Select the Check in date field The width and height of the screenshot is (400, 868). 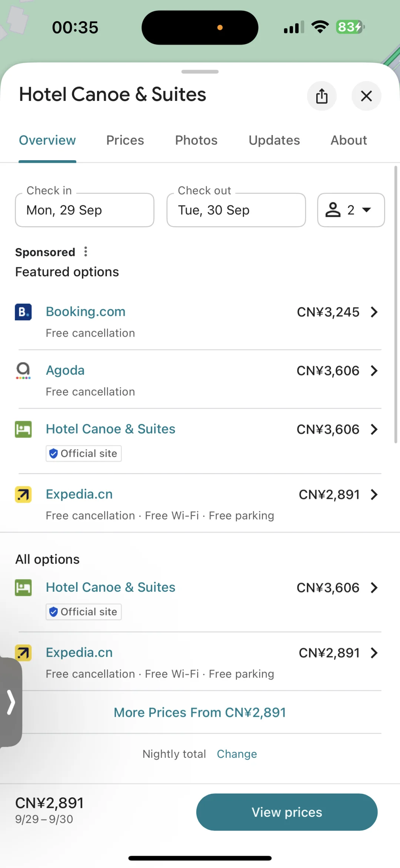tap(84, 210)
